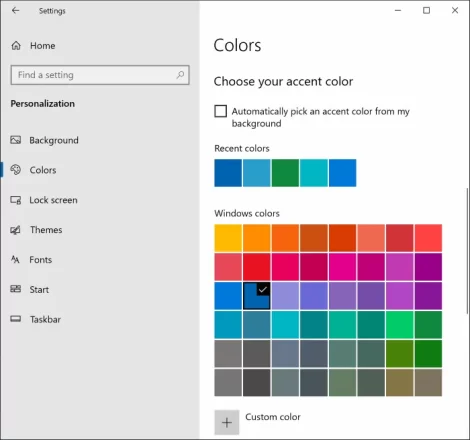The image size is (470, 440).
Task: Enable automatically pick an accent color checkbox
Action: coord(220,111)
